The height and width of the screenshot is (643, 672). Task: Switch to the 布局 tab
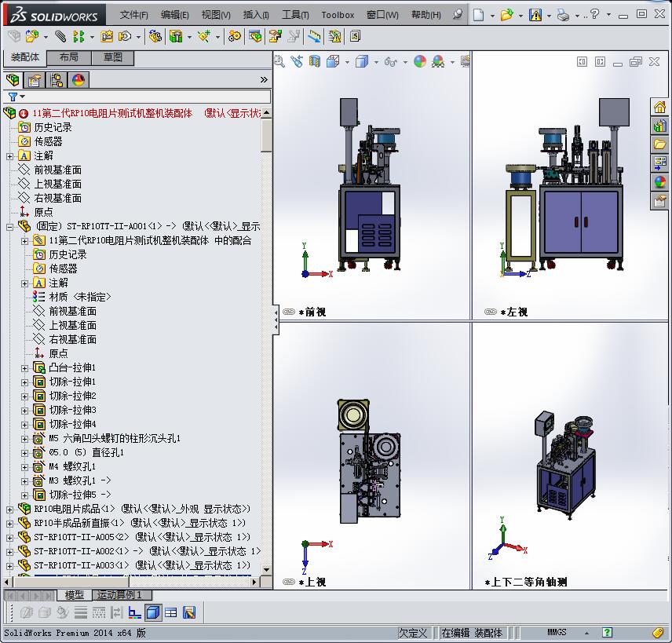[x=68, y=57]
